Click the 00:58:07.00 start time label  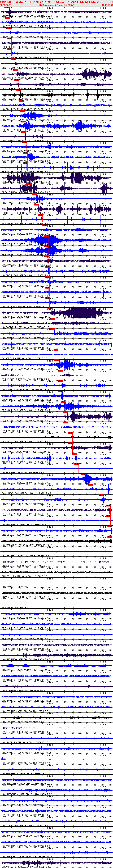[5, 5]
